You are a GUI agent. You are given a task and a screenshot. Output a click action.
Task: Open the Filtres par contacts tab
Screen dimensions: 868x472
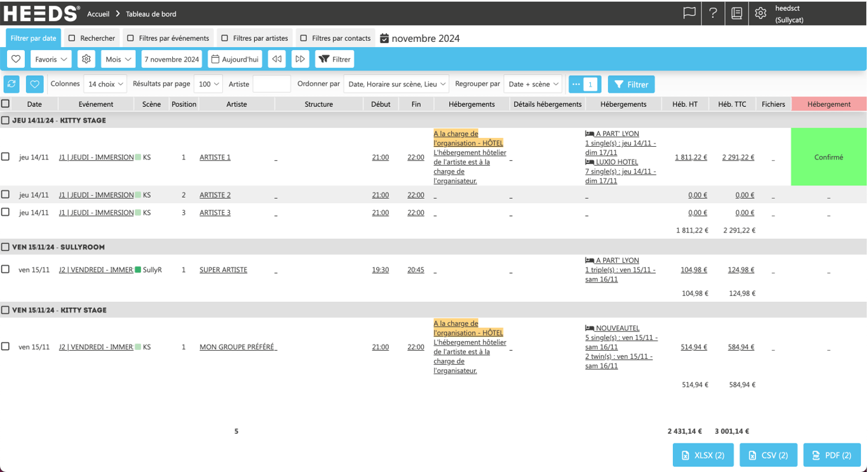pos(336,38)
